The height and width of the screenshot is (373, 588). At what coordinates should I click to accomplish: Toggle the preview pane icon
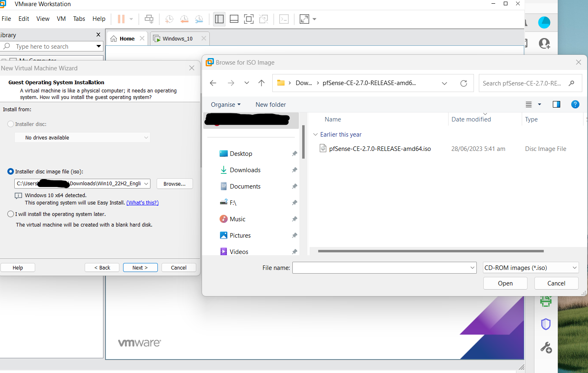click(x=556, y=104)
